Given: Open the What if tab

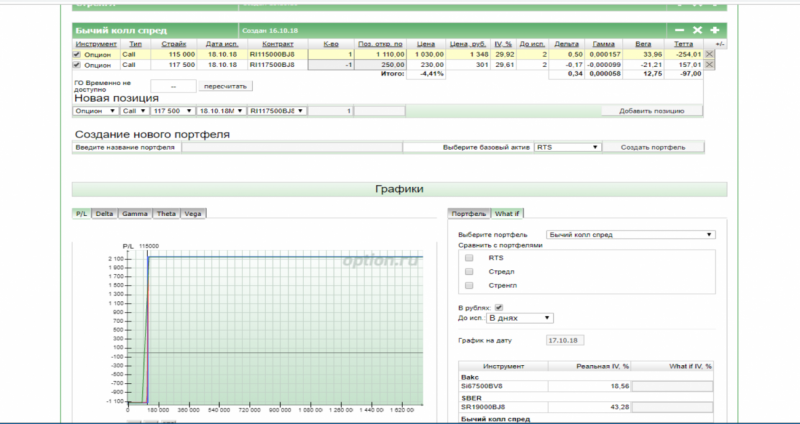Looking at the screenshot, I should (x=507, y=214).
